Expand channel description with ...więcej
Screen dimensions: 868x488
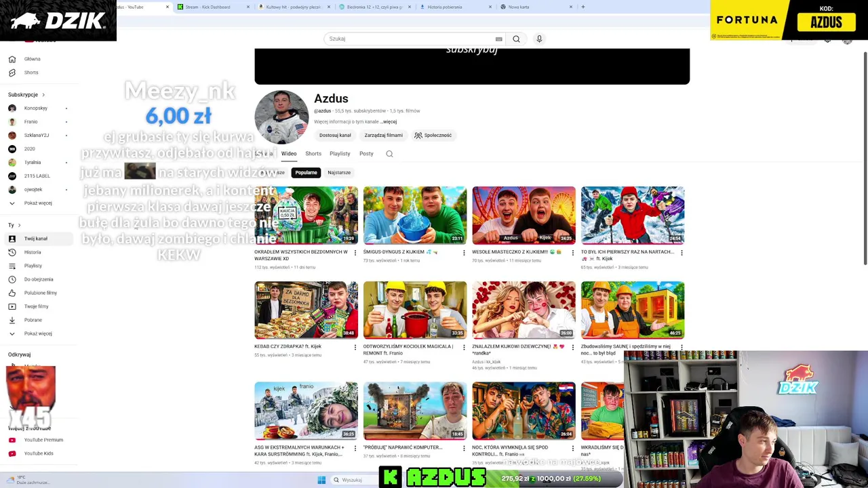click(389, 122)
